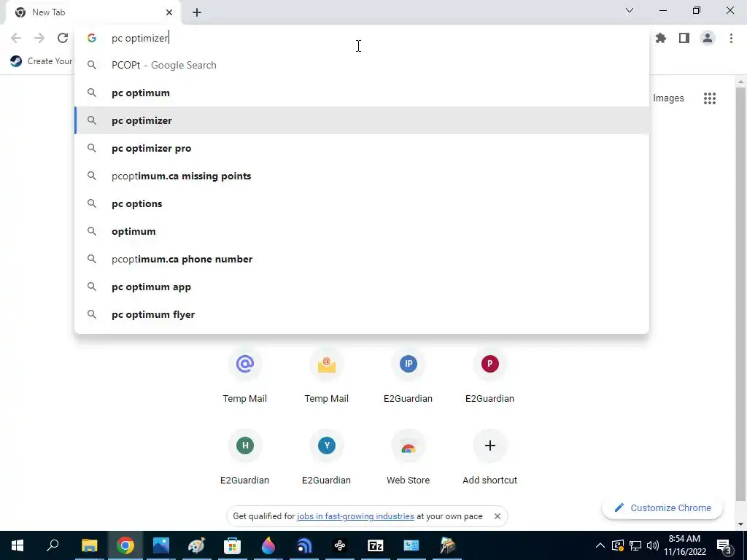Choose the 'pc optimizer' suggestion
Image resolution: width=747 pixels, height=560 pixels.
tap(362, 120)
